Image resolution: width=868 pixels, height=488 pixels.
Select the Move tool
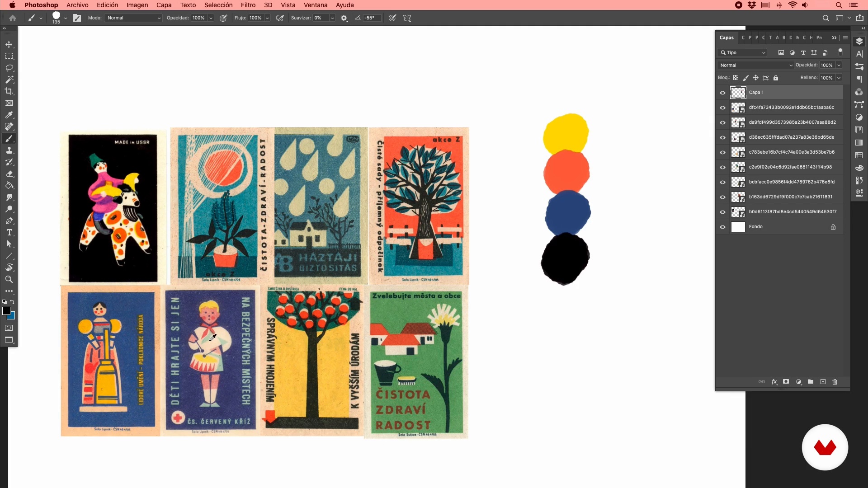(x=9, y=44)
